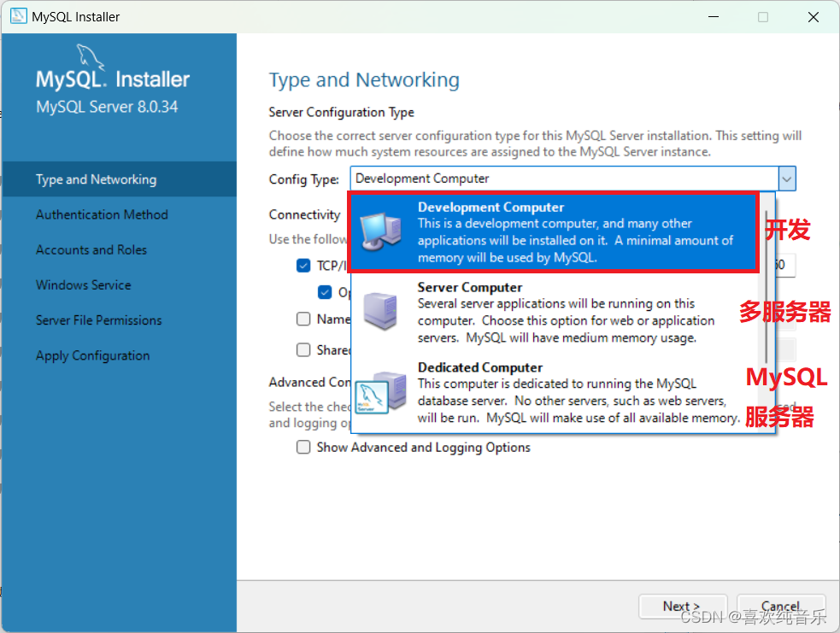Toggle the checked box beneath TCP/IP
This screenshot has width=840, height=633.
click(325, 292)
